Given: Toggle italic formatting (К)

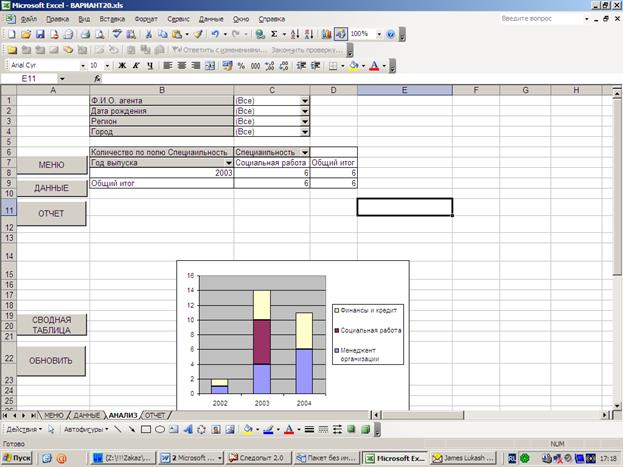Looking at the screenshot, I should 136,66.
